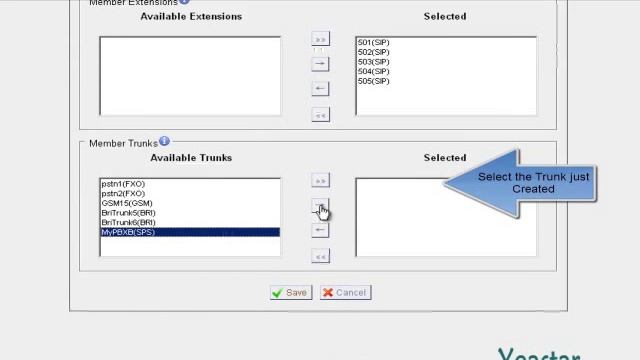This screenshot has height=360, width=640.
Task: Move the selected trunk to the Selected list
Action: [320, 206]
